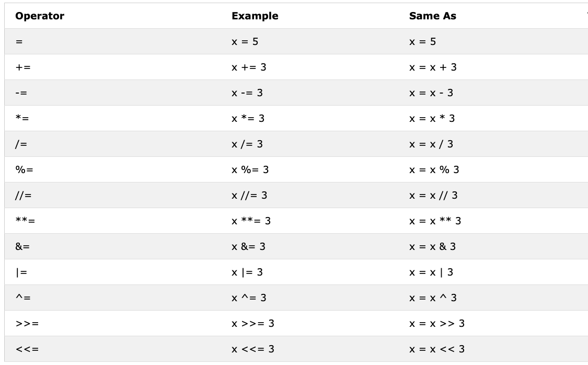The width and height of the screenshot is (588, 365).
Task: Click the x = x + 3 cell
Action: point(433,67)
